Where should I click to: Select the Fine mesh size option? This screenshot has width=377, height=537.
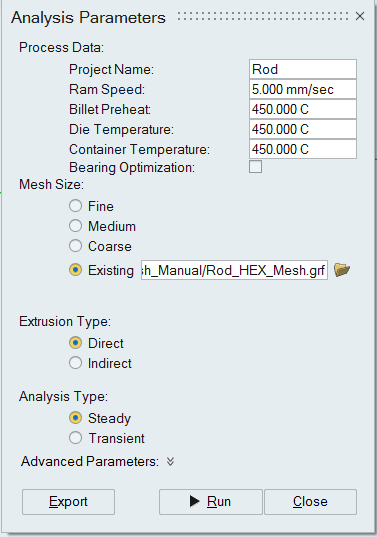tap(75, 206)
